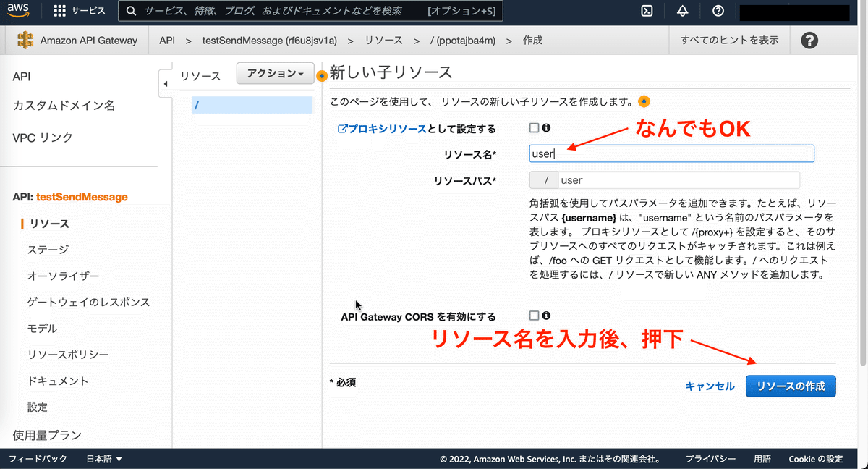Open notifications bell icon
This screenshot has width=868, height=469.
point(683,11)
